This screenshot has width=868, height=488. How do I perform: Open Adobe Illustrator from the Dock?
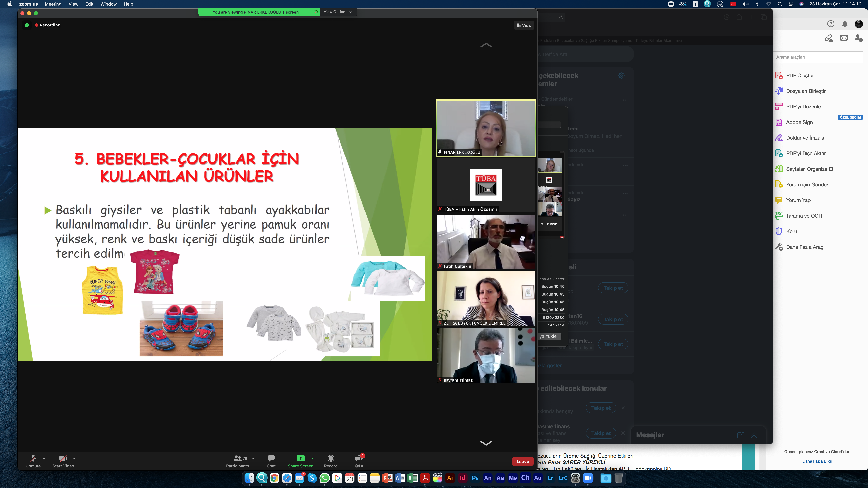point(450,478)
